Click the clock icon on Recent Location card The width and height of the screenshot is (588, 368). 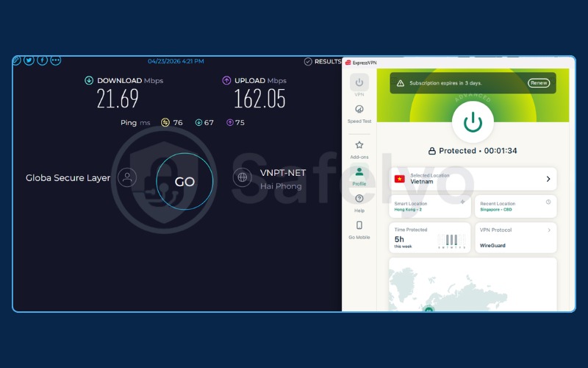[548, 202]
